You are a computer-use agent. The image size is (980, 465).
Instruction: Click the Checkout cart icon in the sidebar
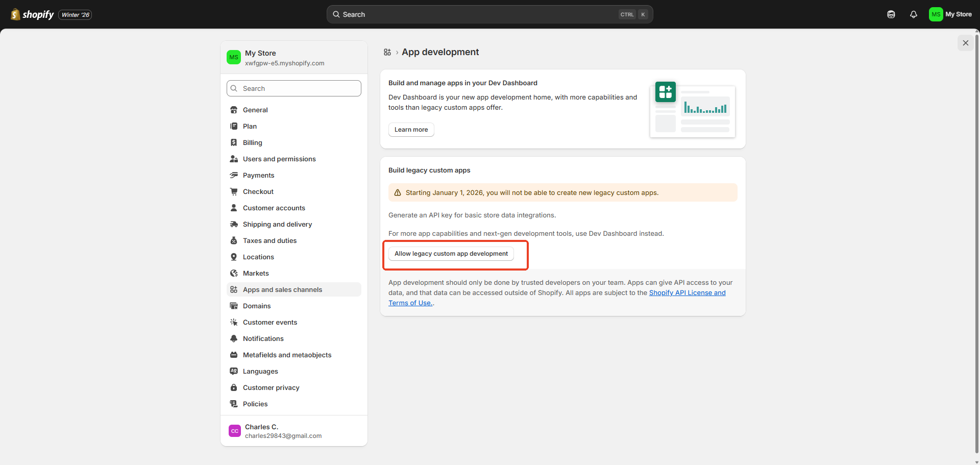[x=234, y=191]
